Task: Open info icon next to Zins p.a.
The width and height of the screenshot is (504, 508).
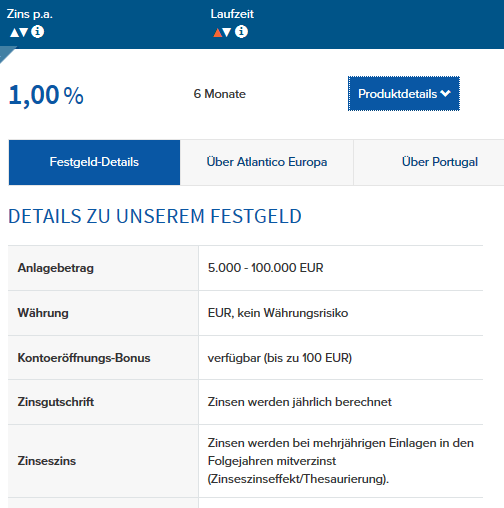Action: 37,32
